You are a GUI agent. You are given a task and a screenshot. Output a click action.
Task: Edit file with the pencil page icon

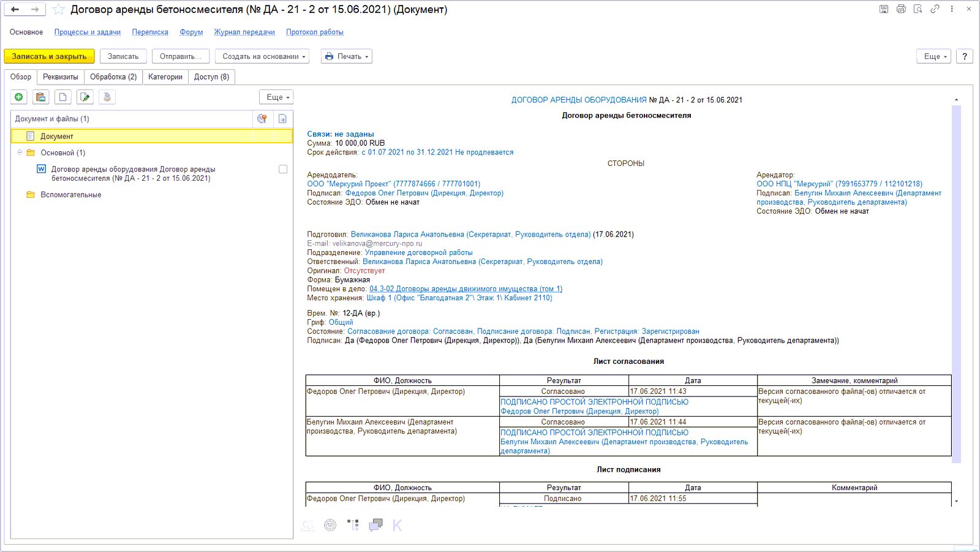[85, 97]
